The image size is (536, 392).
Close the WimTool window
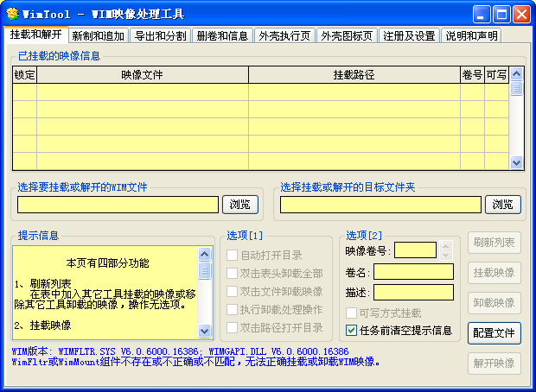(x=521, y=15)
